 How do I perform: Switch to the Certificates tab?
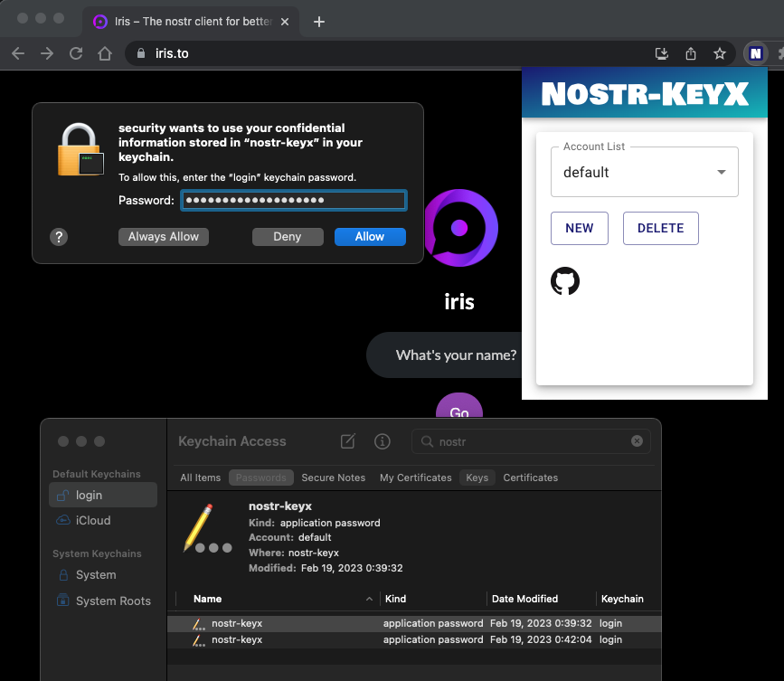[531, 478]
